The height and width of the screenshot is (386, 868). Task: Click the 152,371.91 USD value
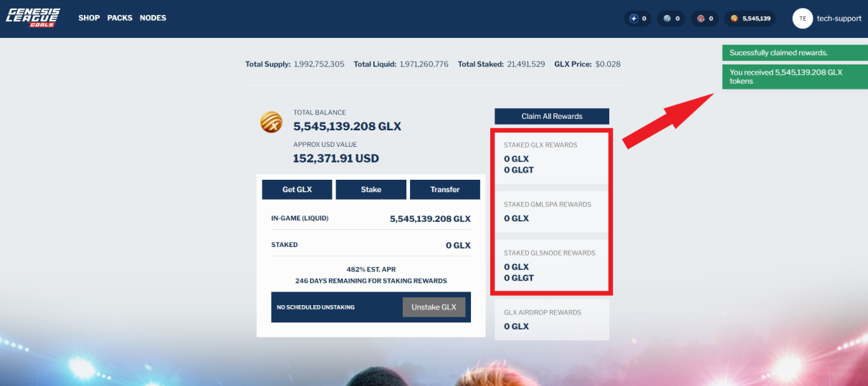(x=336, y=158)
